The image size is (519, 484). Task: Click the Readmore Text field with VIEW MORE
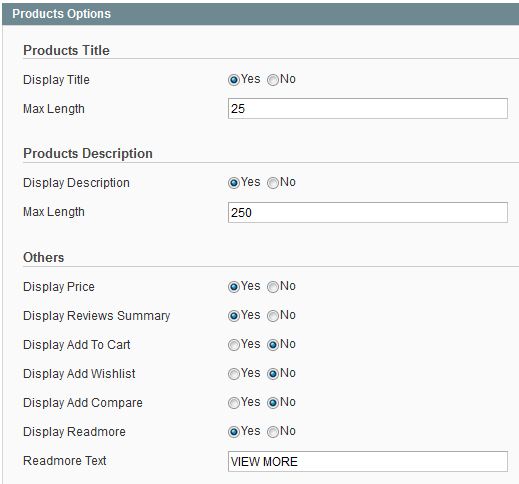click(368, 461)
